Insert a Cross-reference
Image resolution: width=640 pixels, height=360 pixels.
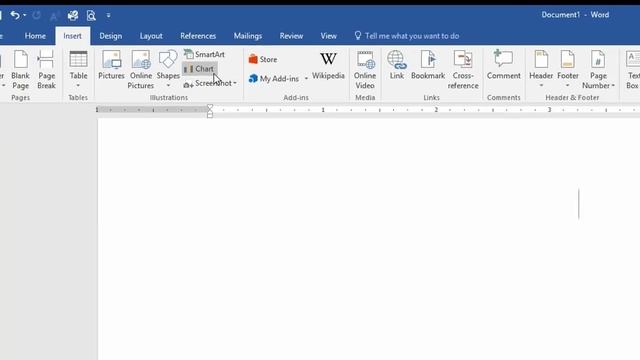click(x=463, y=70)
